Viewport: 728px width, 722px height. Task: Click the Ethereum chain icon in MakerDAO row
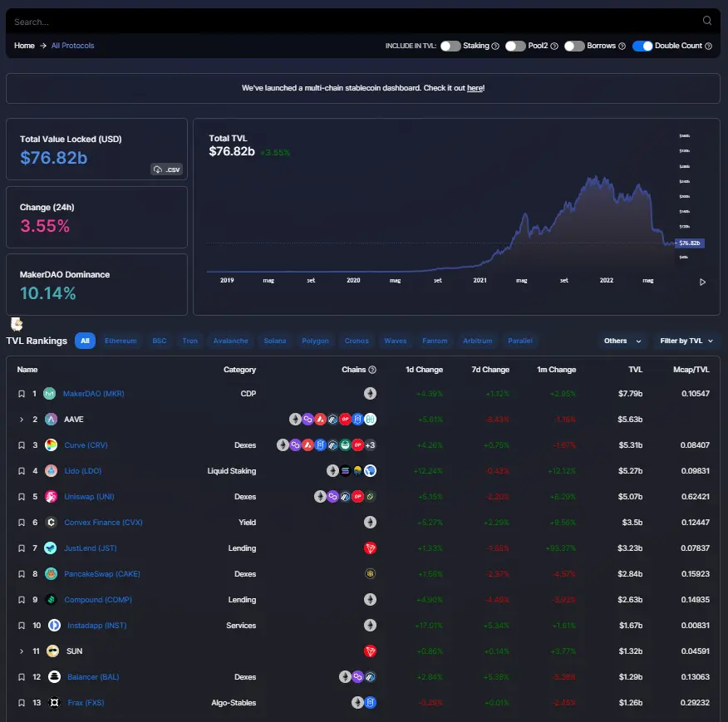[x=370, y=394]
